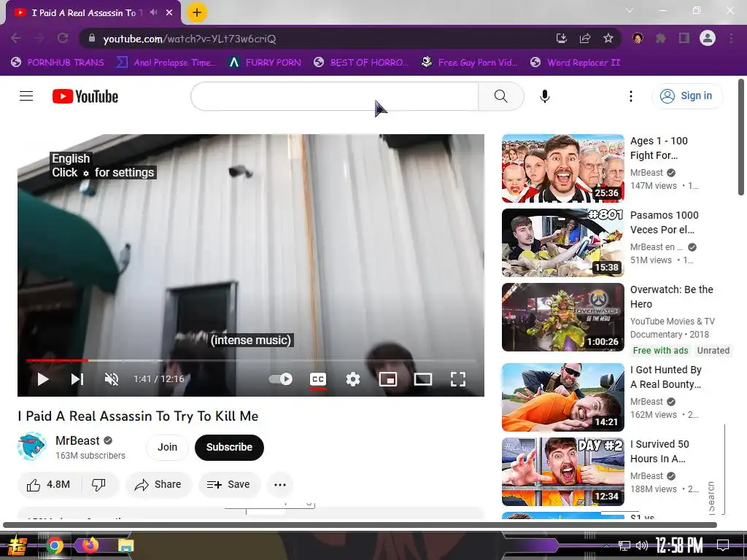
Task: Subscribe to MrBeast channel
Action: (229, 447)
